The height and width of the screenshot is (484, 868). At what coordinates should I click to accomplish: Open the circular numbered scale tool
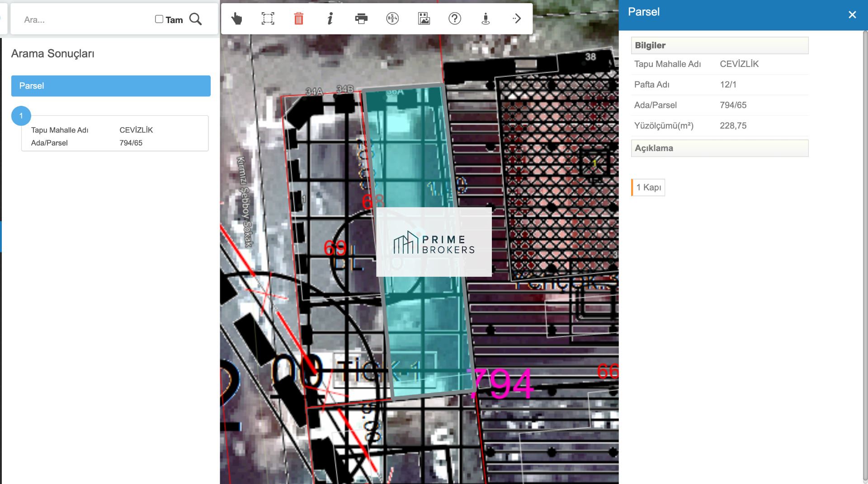point(392,19)
